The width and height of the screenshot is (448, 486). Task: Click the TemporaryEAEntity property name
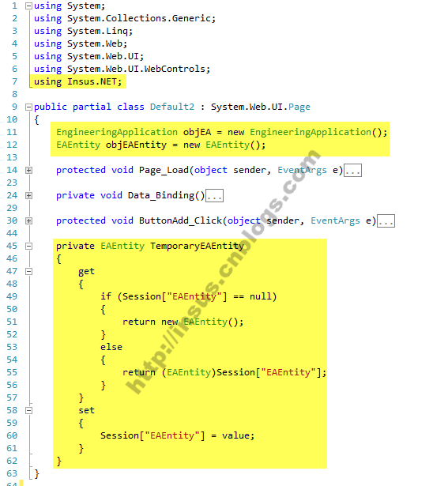pos(197,246)
